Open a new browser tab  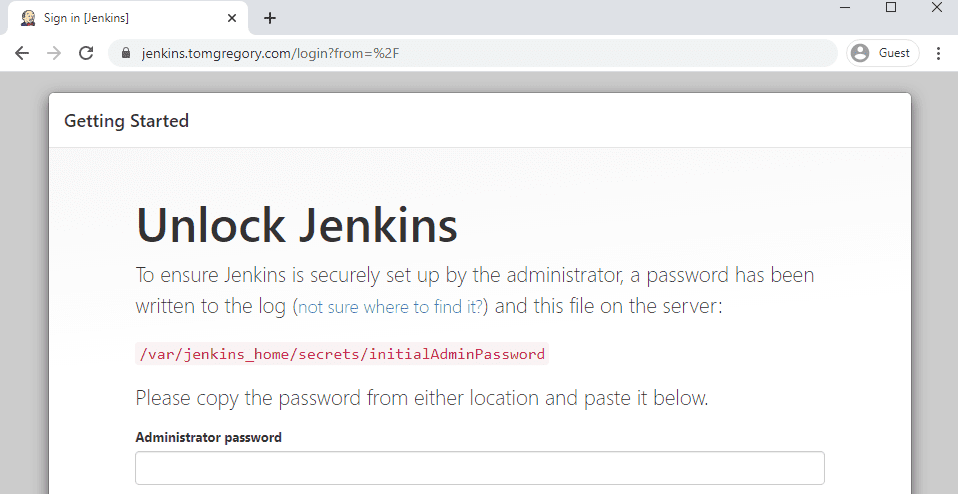[270, 18]
